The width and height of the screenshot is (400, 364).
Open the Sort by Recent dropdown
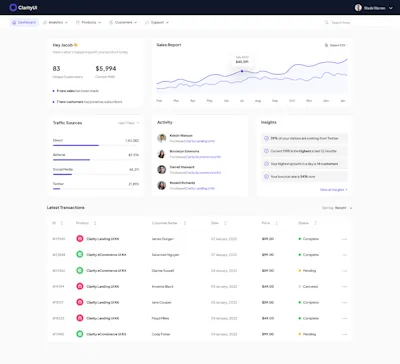337,208
